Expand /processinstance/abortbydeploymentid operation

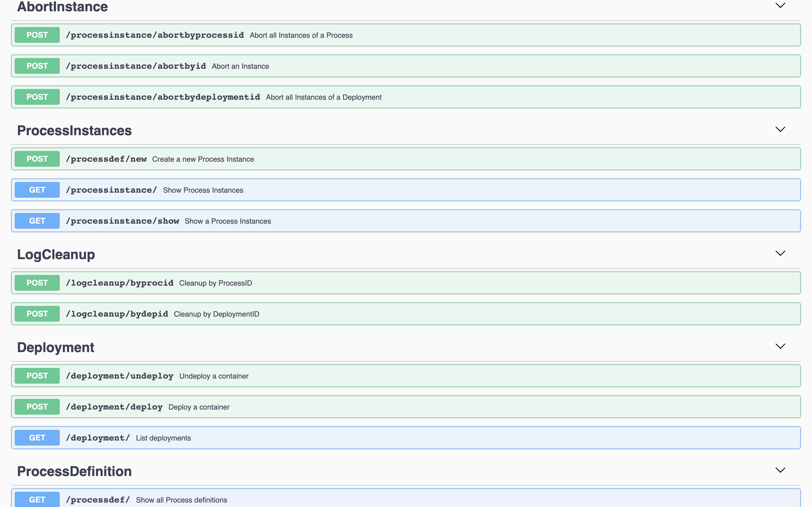pyautogui.click(x=163, y=97)
